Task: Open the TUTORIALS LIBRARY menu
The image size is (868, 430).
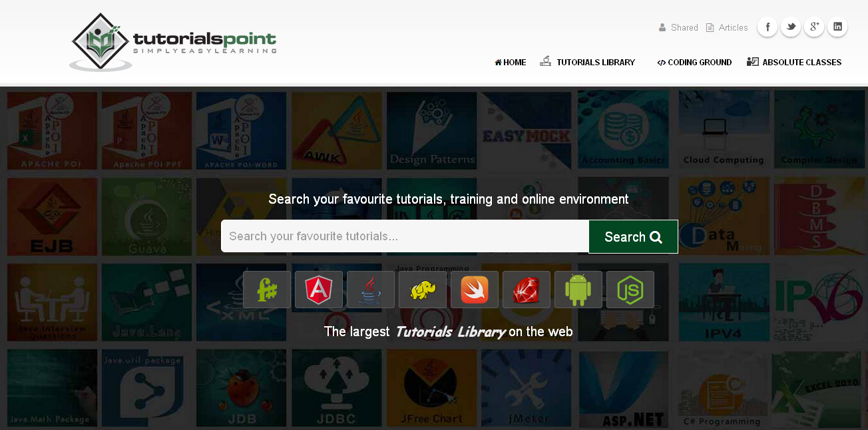Action: [588, 62]
